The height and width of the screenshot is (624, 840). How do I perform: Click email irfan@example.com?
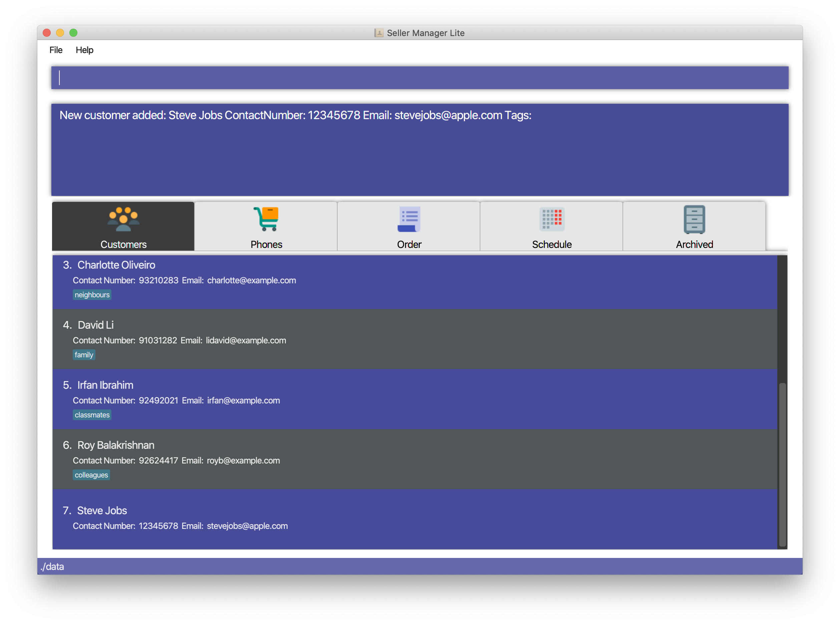click(244, 400)
